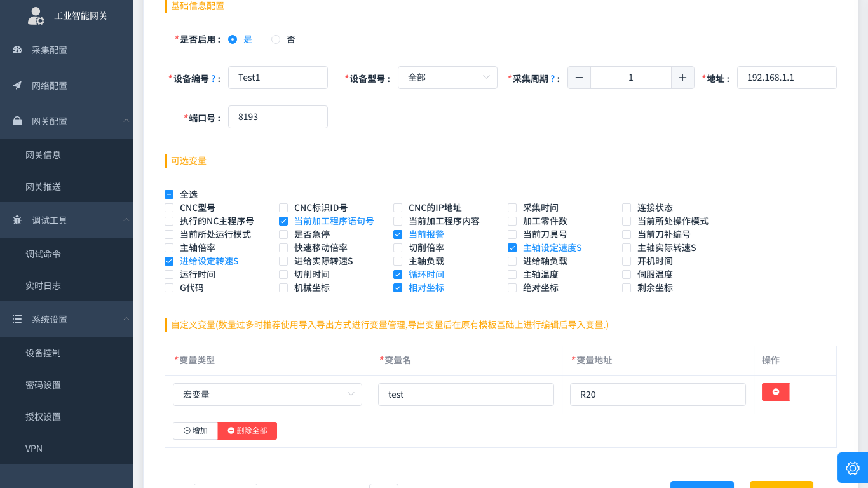
Task: Click the 设备编号 help question mark
Action: [x=214, y=78]
